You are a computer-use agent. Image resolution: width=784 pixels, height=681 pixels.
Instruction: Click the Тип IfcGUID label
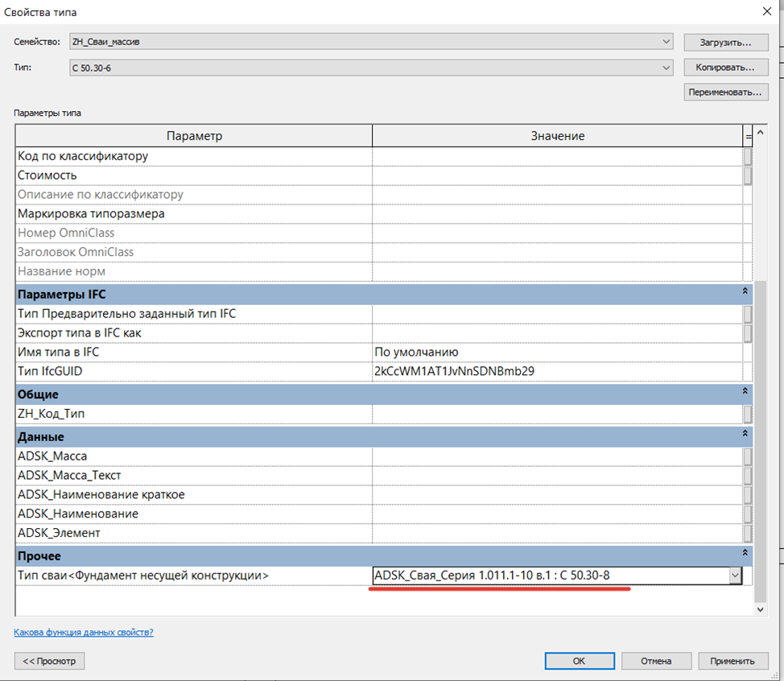(50, 372)
